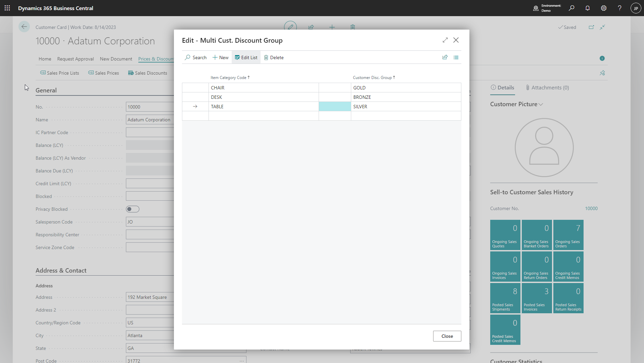Screen dimensions: 644x363
Task: Open the New Document menu
Action: pyautogui.click(x=116, y=59)
